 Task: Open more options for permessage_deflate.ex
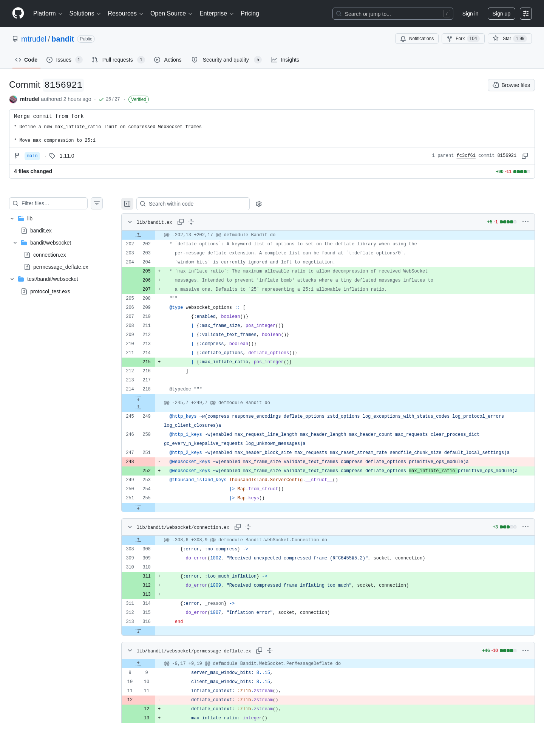525,651
